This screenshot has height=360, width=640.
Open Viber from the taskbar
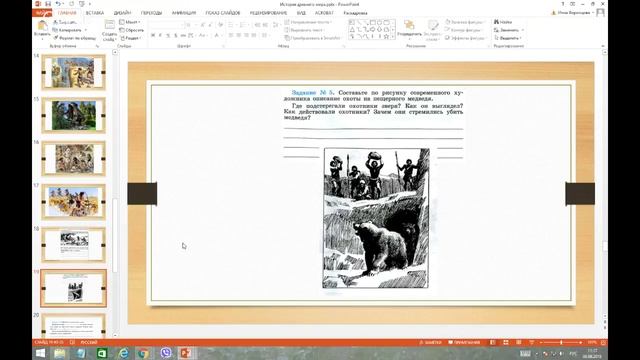(x=166, y=353)
